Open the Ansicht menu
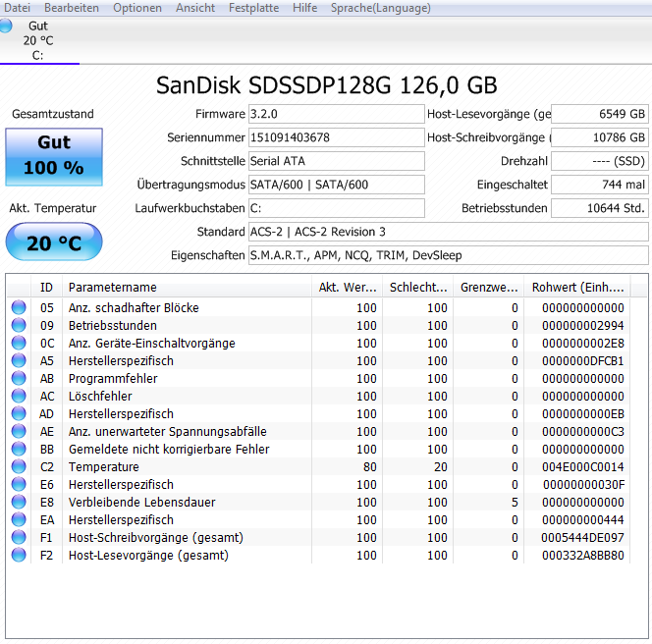The width and height of the screenshot is (652, 644). tap(195, 8)
